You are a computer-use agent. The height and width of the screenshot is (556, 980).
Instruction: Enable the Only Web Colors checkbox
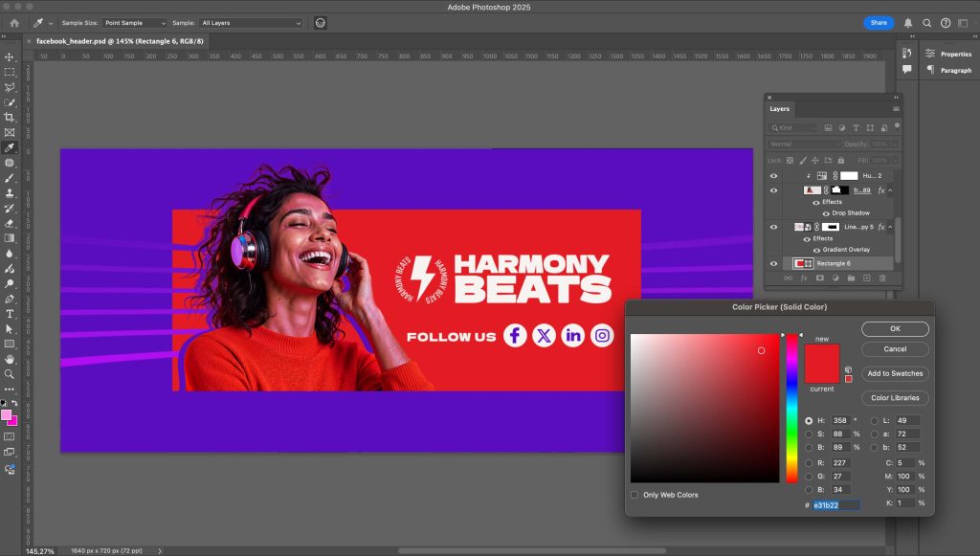point(635,495)
